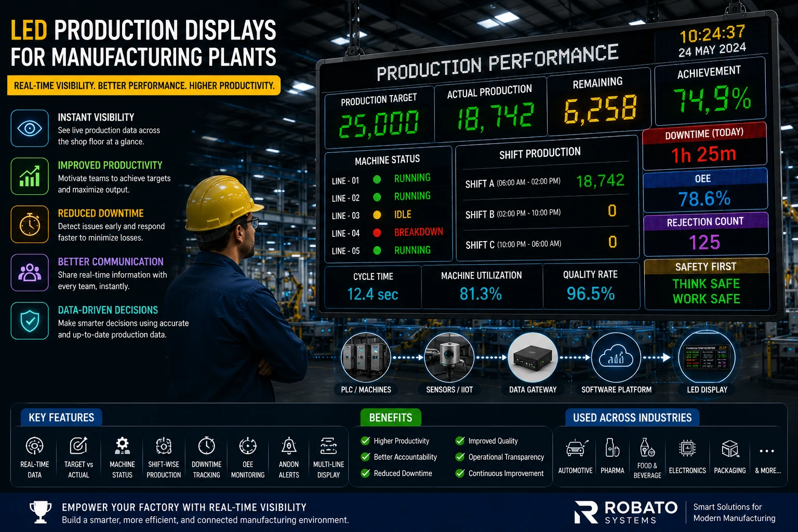Screen dimensions: 798x532
Task: Click the Software Platform cloud icon
Action: point(616,358)
